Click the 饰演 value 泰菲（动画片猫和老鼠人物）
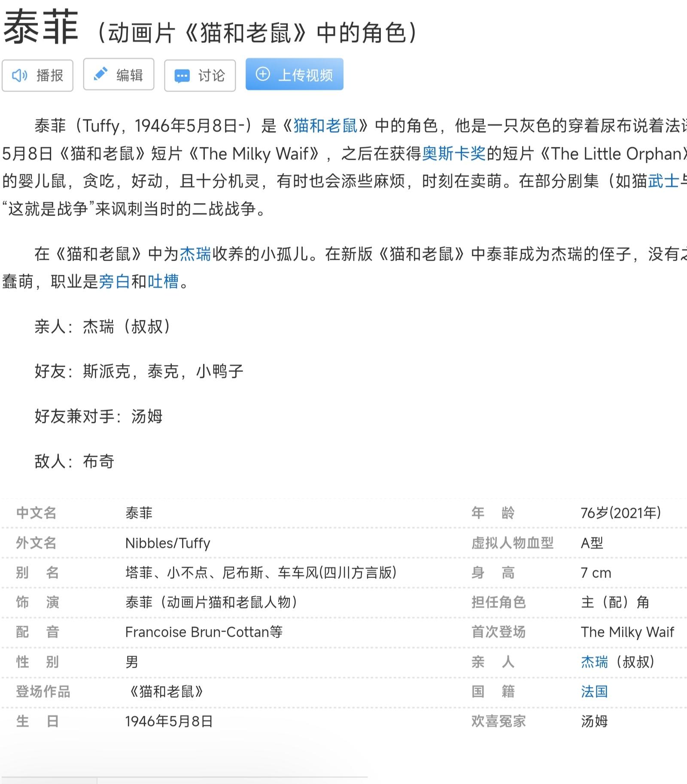This screenshot has height=784, width=687. tap(212, 602)
